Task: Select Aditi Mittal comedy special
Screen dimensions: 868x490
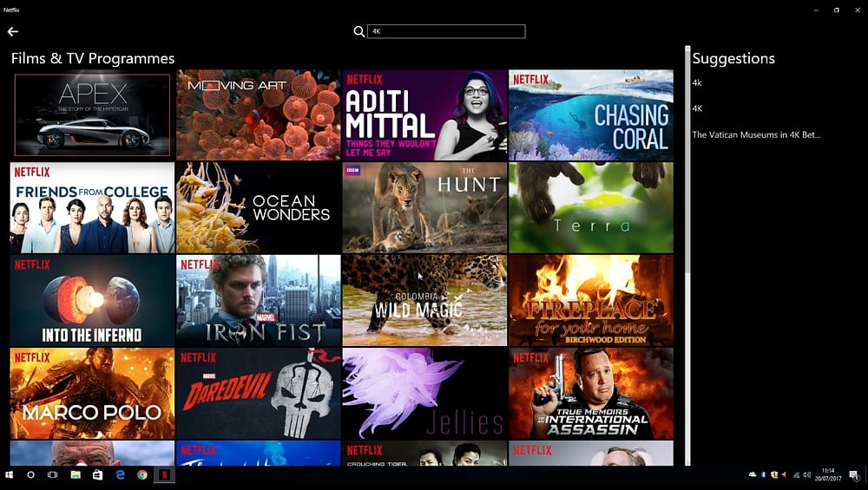Action: tap(424, 115)
